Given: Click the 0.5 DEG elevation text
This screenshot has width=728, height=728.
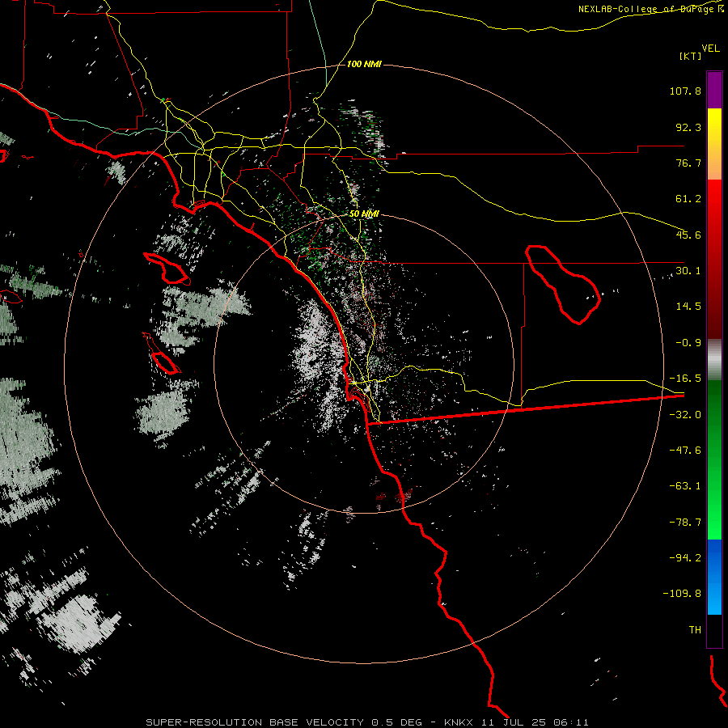Looking at the screenshot, I should [x=396, y=722].
